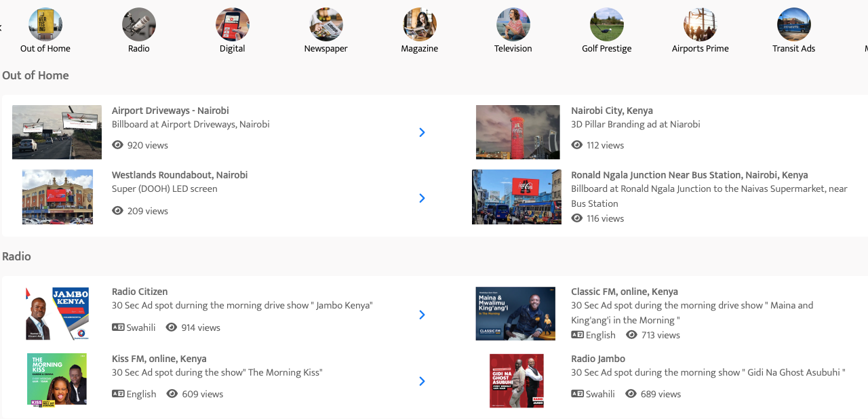The image size is (868, 419).
Task: Open Ronald Ngala Junction listing title
Action: click(x=690, y=175)
